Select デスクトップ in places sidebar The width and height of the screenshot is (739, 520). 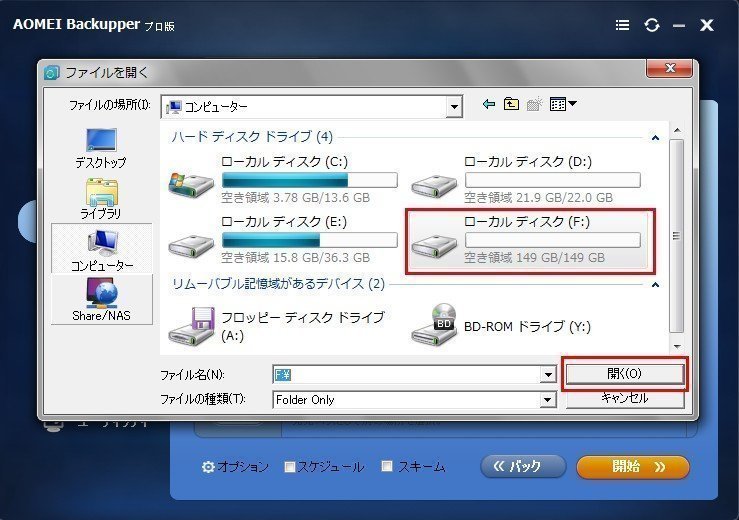pyautogui.click(x=101, y=148)
